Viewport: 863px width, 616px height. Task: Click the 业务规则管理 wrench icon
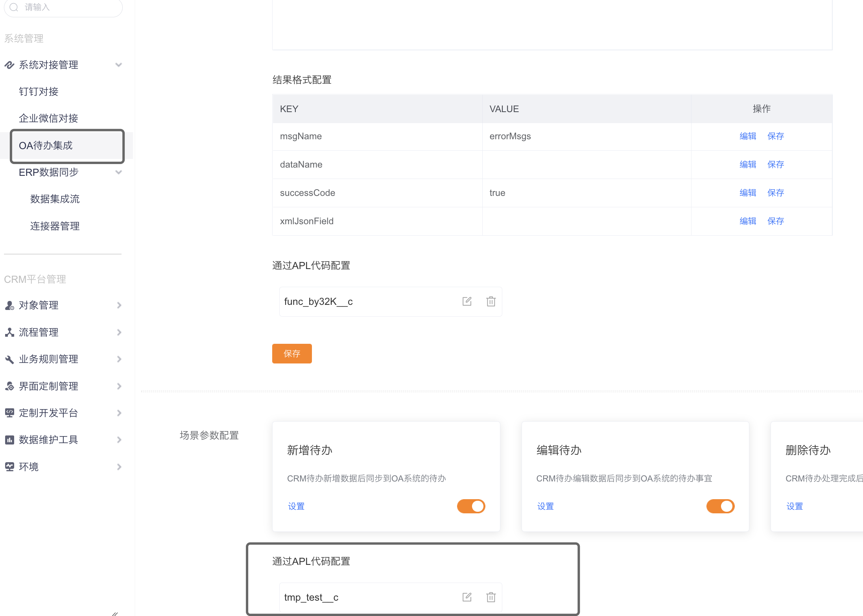[x=9, y=359]
